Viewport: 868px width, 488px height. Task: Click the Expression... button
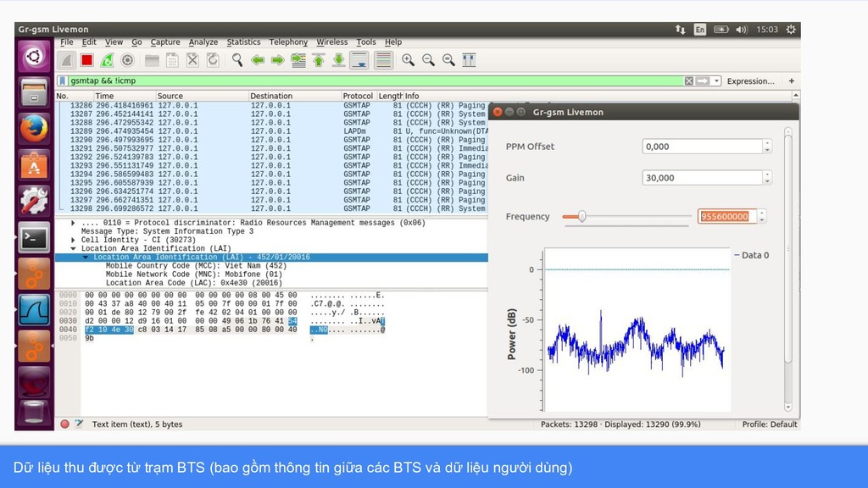[x=751, y=81]
